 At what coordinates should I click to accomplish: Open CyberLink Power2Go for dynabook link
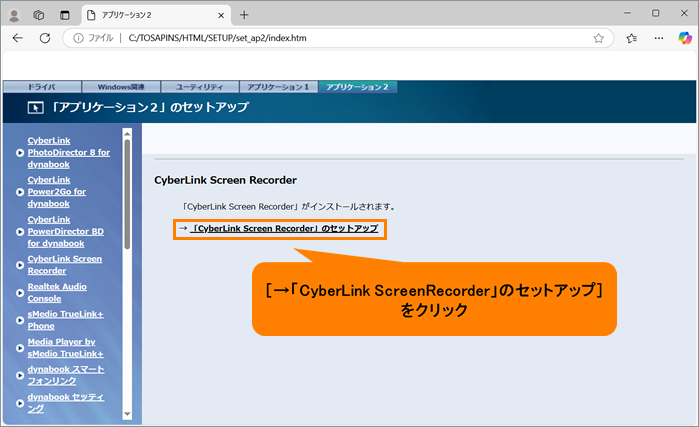[57, 192]
